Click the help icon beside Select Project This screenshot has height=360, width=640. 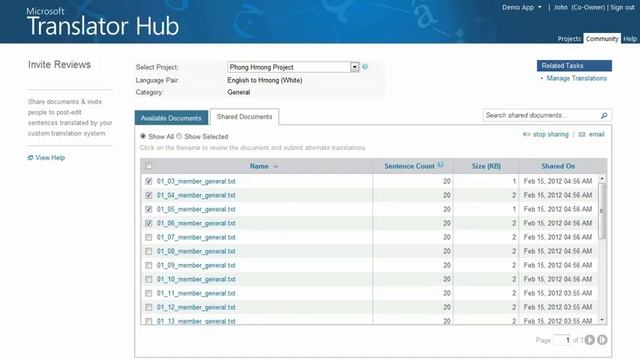click(365, 67)
